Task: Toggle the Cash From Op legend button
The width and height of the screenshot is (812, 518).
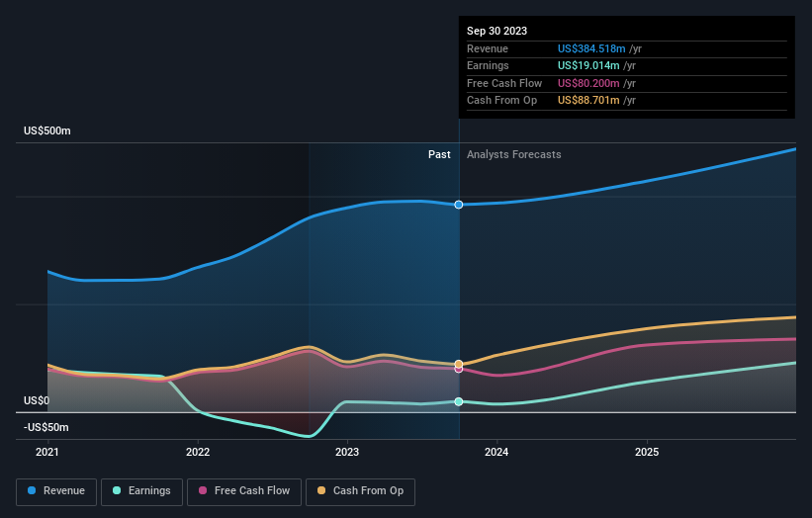Action: (x=360, y=491)
